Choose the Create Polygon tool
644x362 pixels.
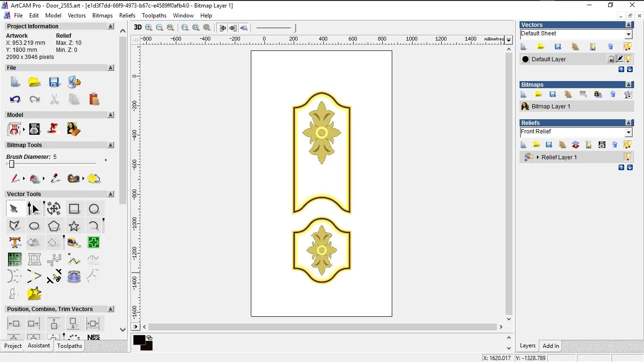tap(54, 226)
